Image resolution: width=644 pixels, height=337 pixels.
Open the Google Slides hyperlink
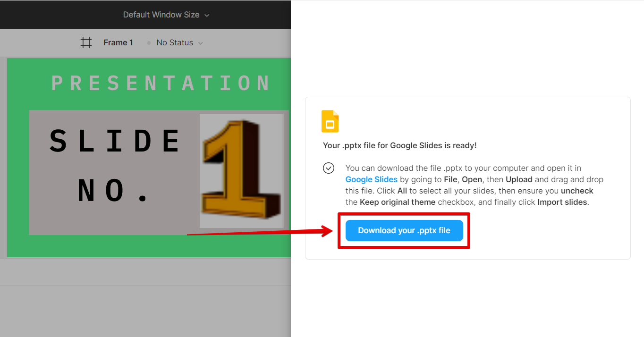[371, 179]
